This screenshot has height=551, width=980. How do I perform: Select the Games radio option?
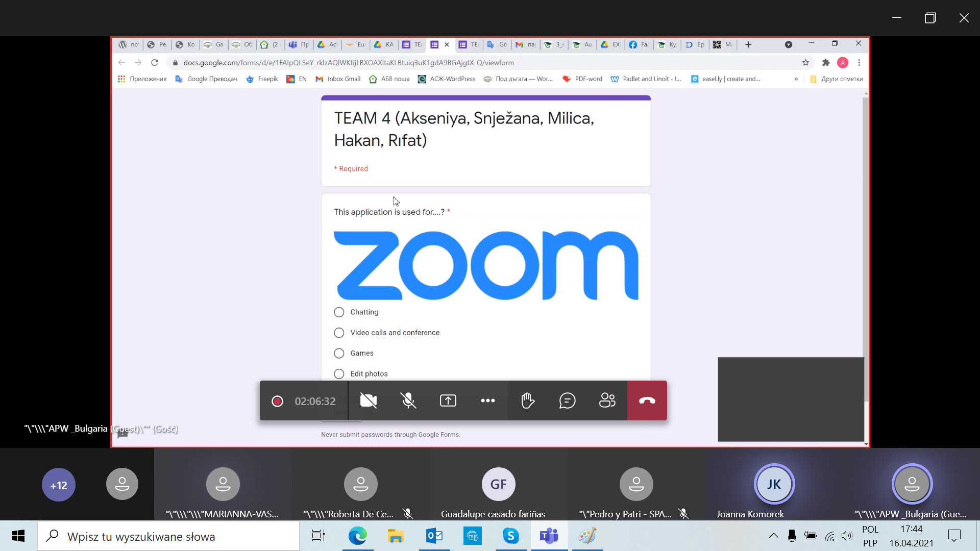pos(339,353)
